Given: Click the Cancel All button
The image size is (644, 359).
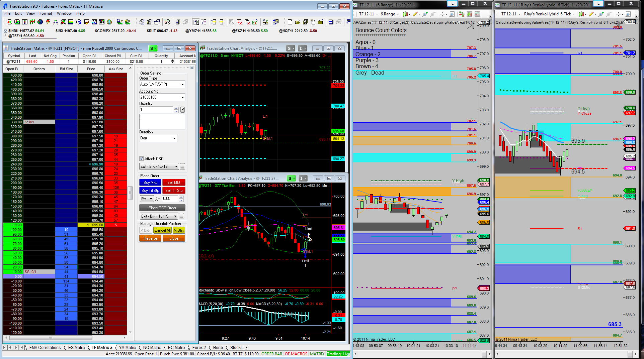Looking at the screenshot, I should coord(163,230).
